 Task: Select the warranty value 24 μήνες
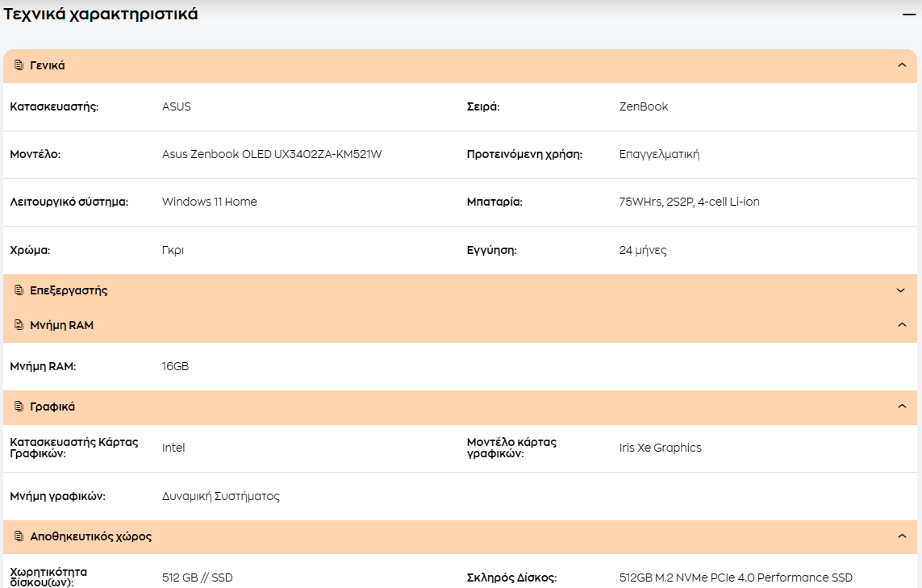643,250
